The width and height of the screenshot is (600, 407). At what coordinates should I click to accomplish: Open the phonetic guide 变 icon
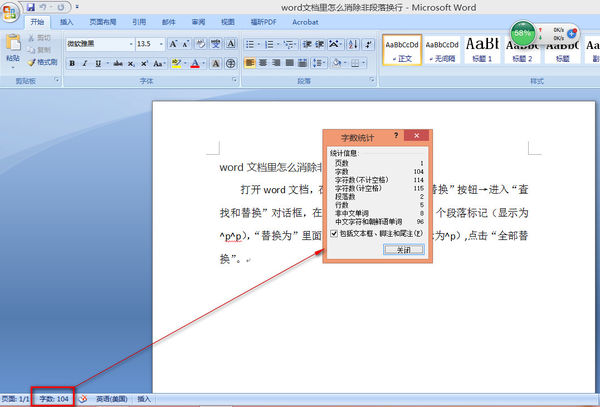[x=216, y=44]
